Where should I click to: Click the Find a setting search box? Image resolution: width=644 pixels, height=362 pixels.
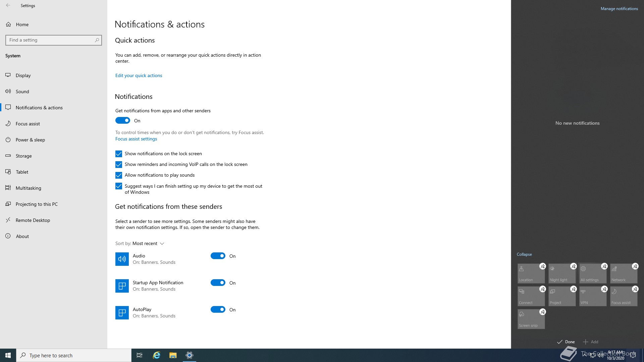click(51, 40)
